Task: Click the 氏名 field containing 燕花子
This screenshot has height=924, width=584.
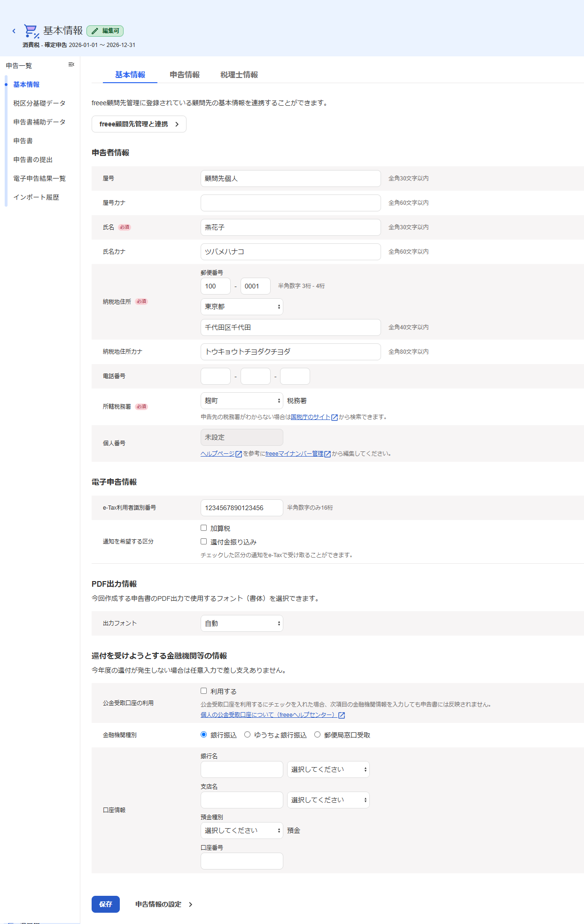Action: (291, 227)
